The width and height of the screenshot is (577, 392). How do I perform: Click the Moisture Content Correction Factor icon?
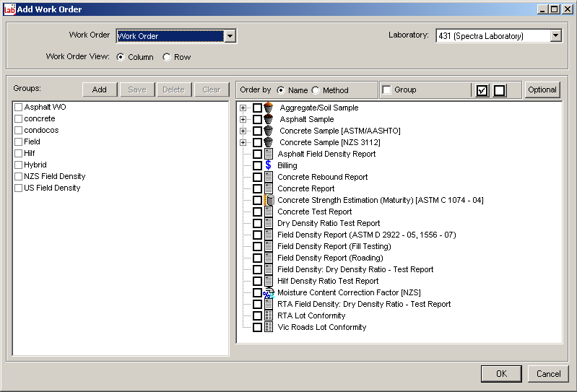[x=269, y=292]
